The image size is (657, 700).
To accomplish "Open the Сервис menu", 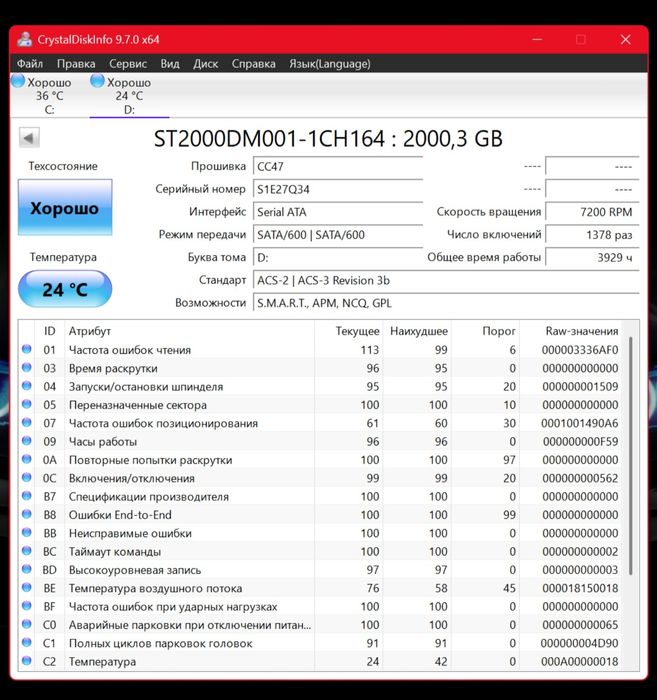I will tap(128, 64).
